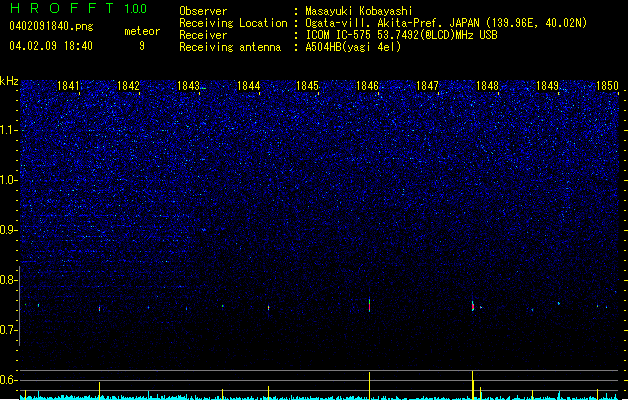This screenshot has width=629, height=400.
Task: Click the 1.1 kHz axis label
Action: coord(9,130)
